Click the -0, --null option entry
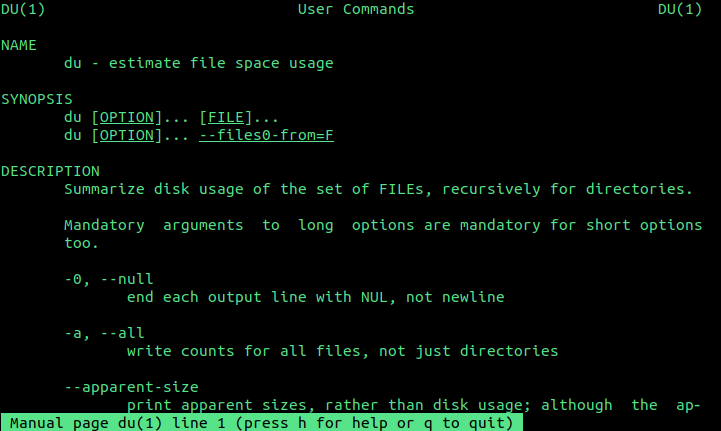 (x=109, y=279)
